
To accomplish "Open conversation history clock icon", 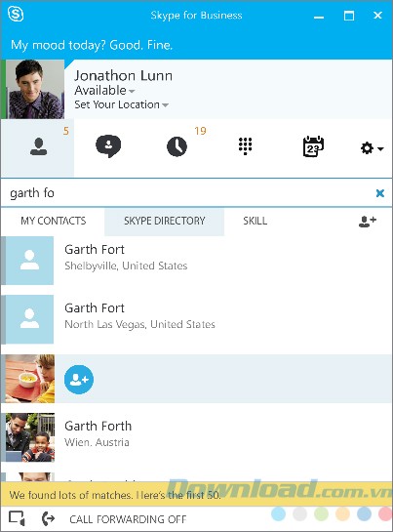I will (x=177, y=147).
